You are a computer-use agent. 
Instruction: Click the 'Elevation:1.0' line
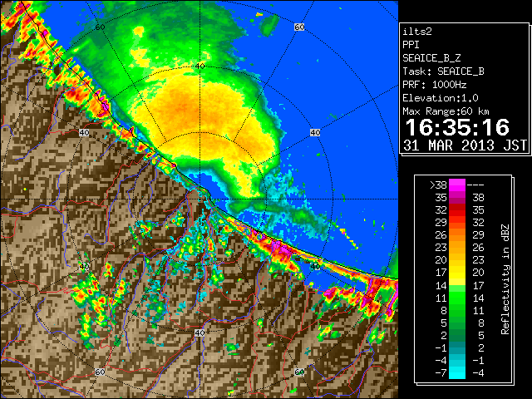pyautogui.click(x=441, y=98)
